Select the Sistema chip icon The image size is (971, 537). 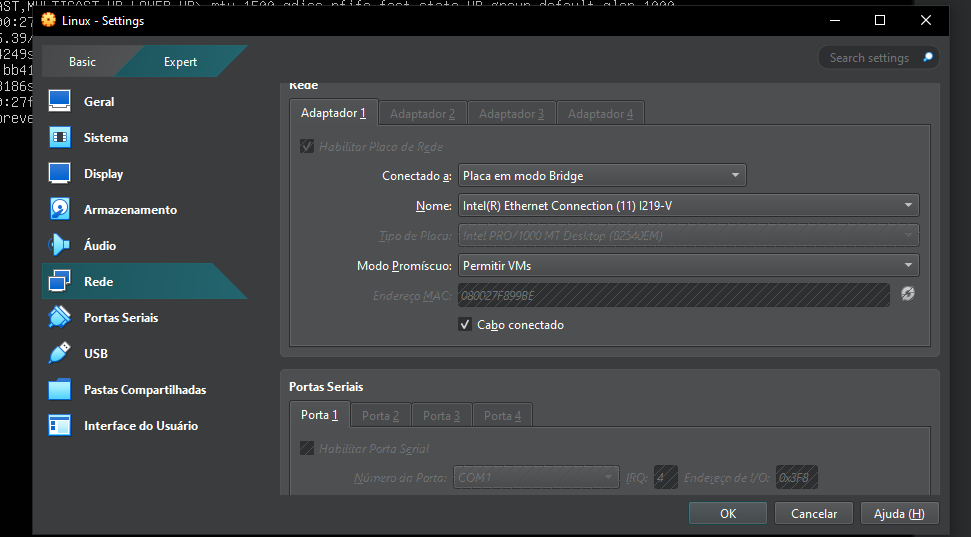[59, 138]
